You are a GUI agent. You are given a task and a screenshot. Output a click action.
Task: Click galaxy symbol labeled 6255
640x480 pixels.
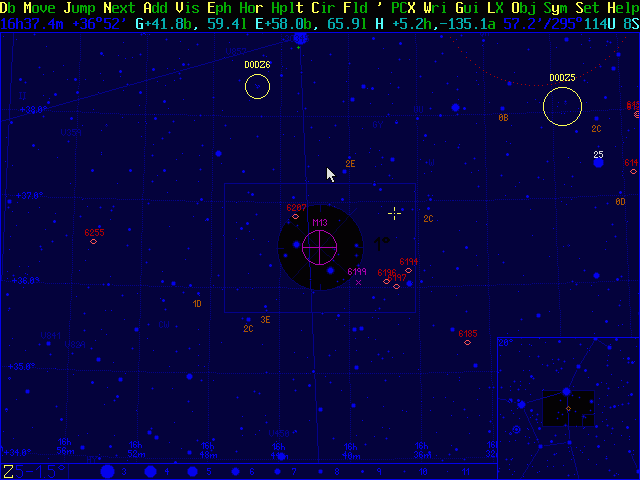94,241
